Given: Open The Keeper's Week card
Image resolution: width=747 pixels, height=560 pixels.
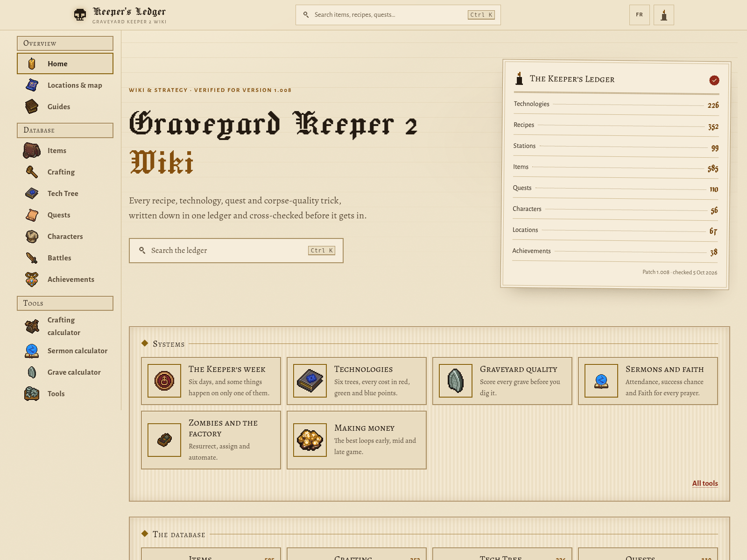Looking at the screenshot, I should 211,381.
